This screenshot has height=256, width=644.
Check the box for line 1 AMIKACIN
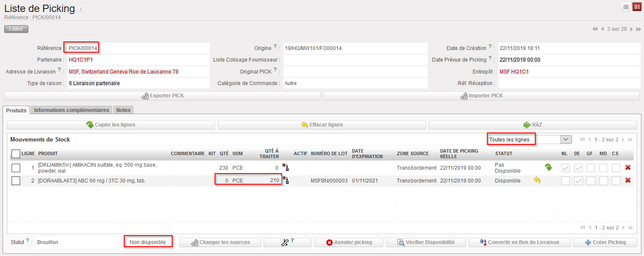(x=16, y=168)
